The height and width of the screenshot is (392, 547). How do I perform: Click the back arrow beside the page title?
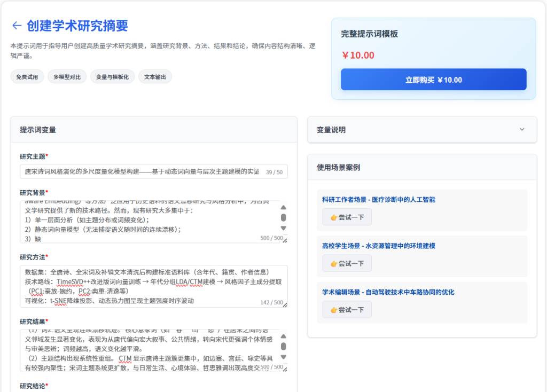(x=17, y=26)
